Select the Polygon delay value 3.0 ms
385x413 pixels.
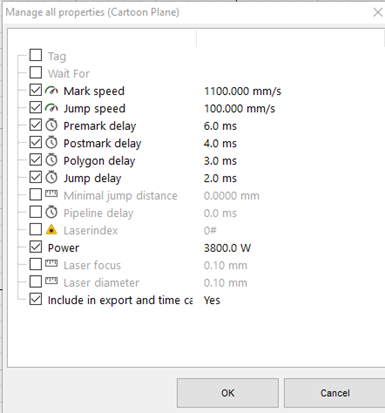[220, 161]
